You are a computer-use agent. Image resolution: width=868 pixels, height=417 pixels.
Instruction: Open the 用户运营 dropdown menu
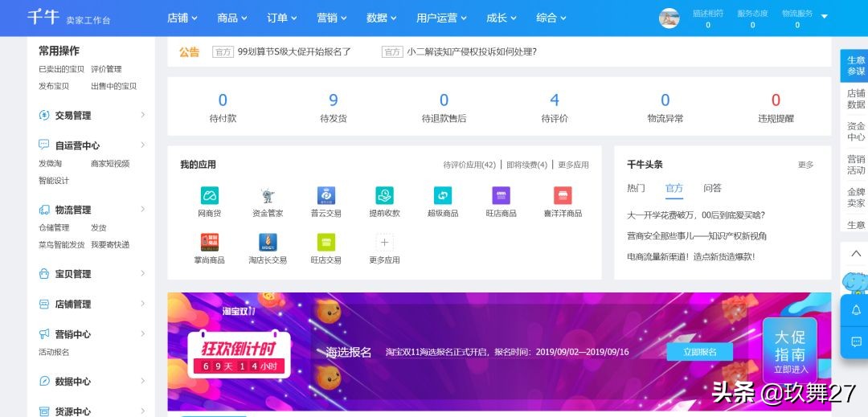tap(441, 18)
